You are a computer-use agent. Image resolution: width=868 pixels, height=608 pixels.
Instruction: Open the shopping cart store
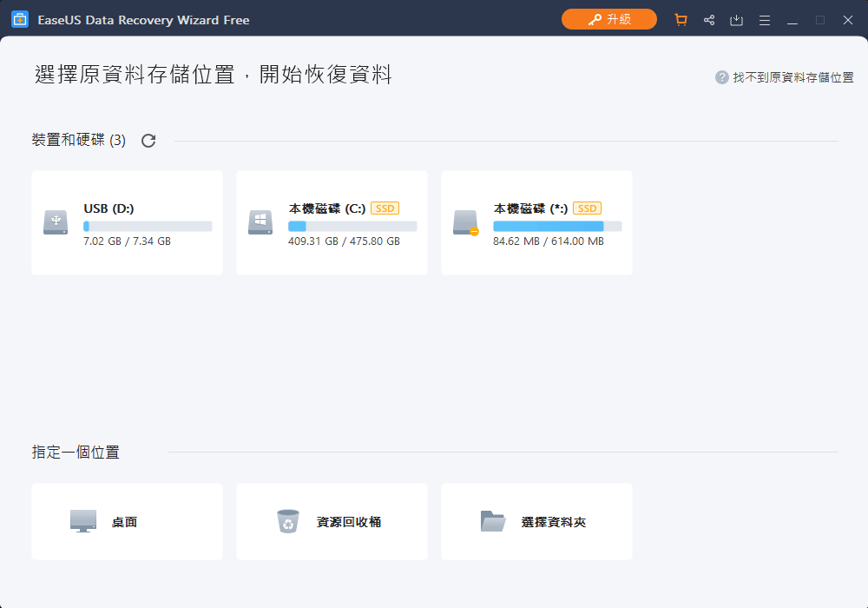pos(681,19)
